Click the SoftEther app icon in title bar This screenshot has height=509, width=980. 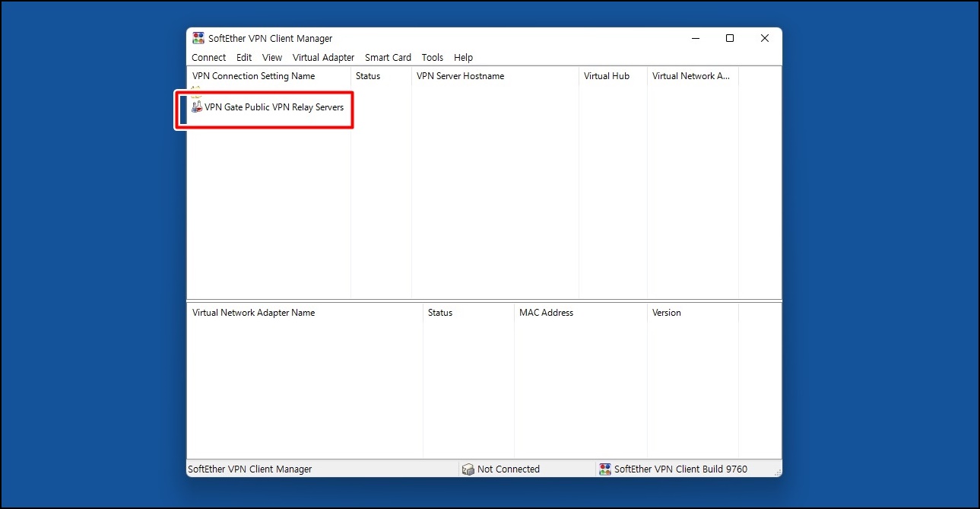198,38
